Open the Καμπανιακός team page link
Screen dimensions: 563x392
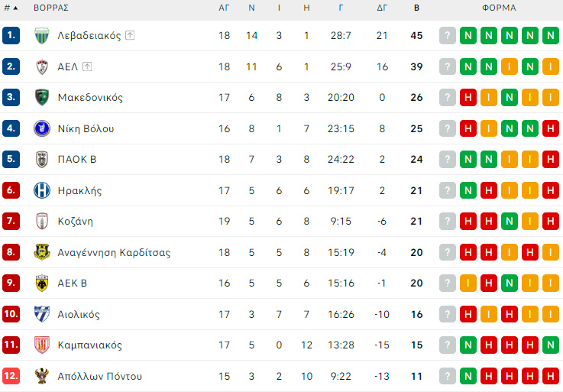click(x=89, y=345)
